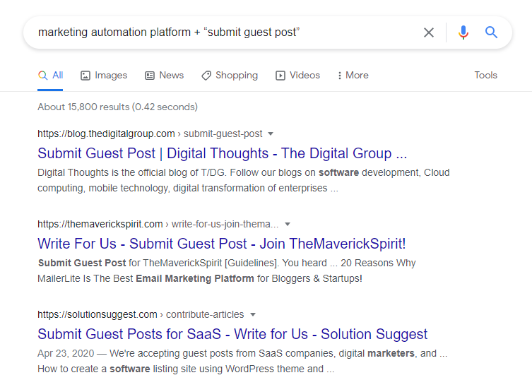Open the Tools search options
Screen dimensions: 532x392
(485, 76)
